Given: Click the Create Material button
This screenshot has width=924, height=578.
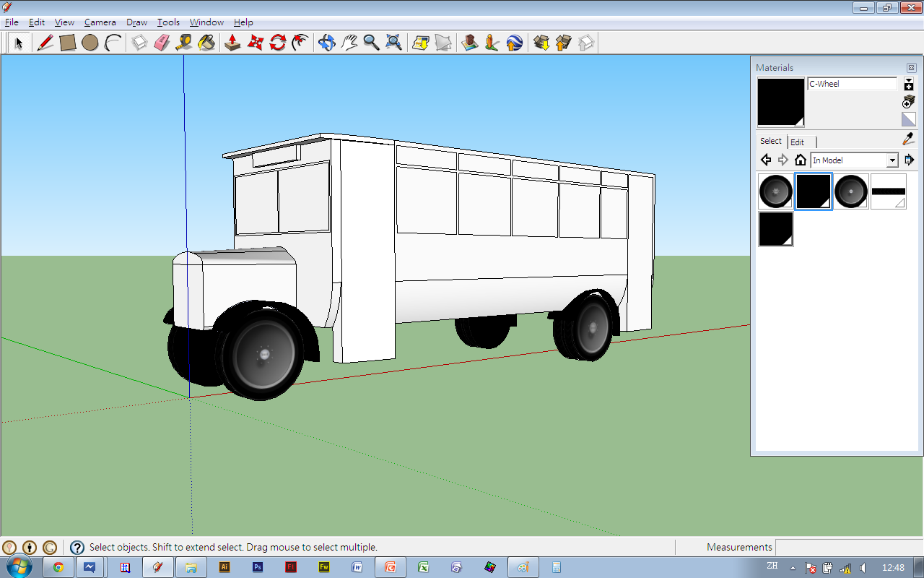Looking at the screenshot, I should click(x=909, y=102).
